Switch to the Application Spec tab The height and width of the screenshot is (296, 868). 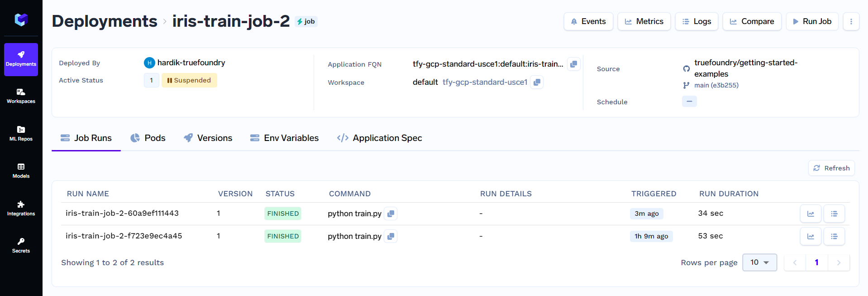[379, 138]
